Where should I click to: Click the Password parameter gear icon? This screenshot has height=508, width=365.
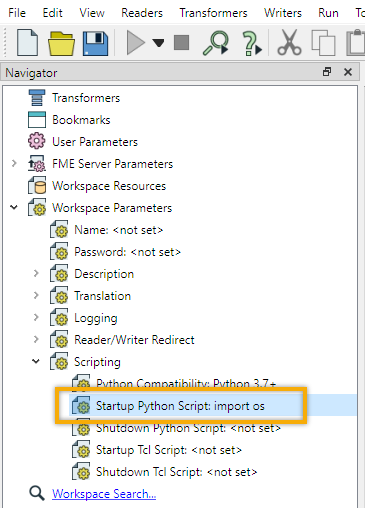tap(59, 252)
